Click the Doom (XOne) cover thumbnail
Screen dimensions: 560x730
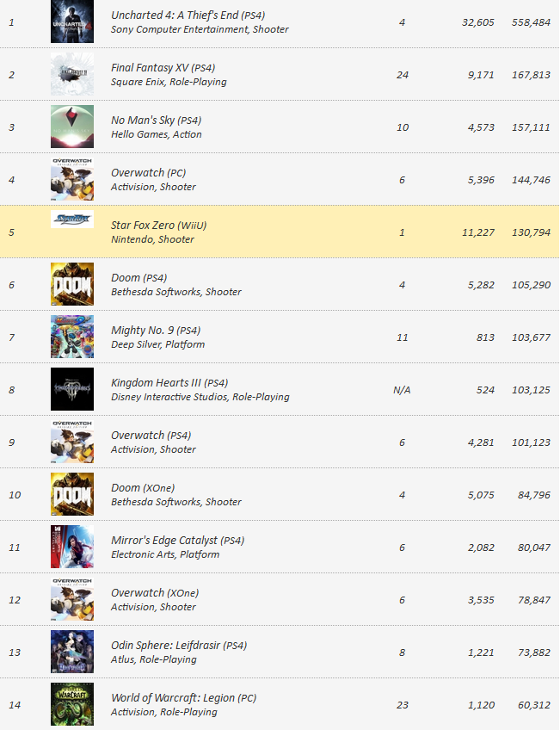[72, 494]
